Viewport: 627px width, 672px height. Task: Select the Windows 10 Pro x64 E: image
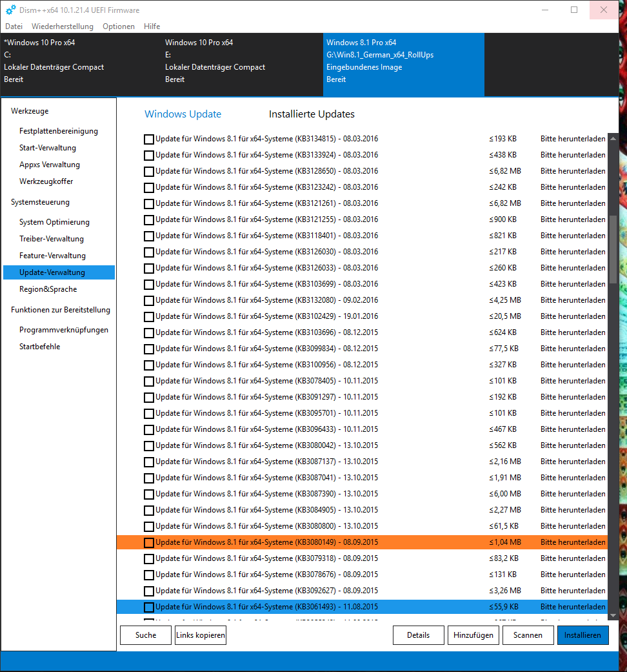[x=243, y=65]
